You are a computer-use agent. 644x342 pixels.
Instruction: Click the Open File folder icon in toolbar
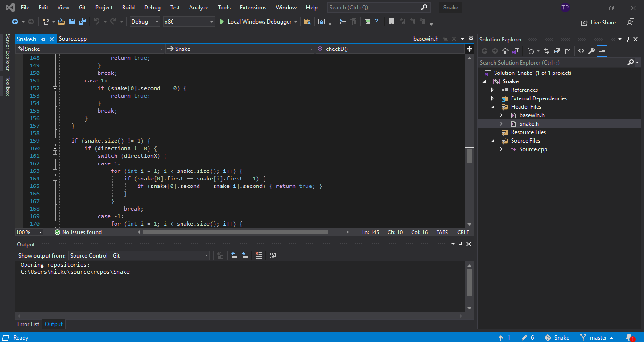point(61,22)
